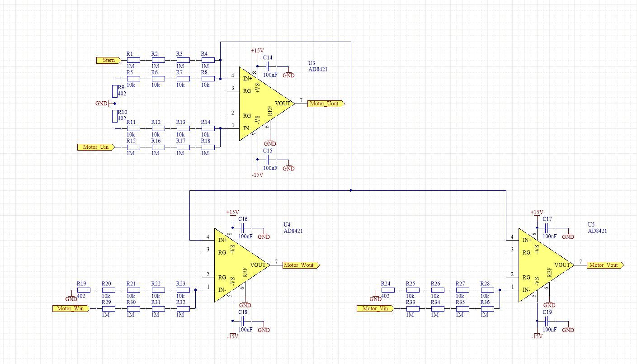
Task: Select resistor R15 symbol
Action: pos(133,147)
